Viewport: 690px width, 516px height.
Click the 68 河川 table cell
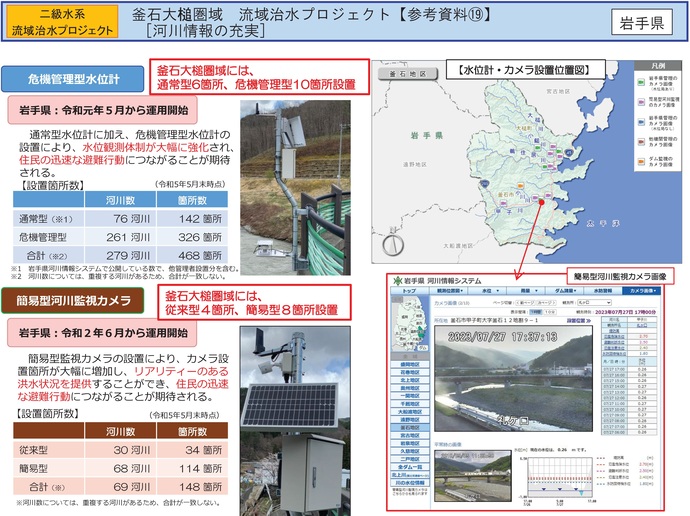(x=120, y=468)
